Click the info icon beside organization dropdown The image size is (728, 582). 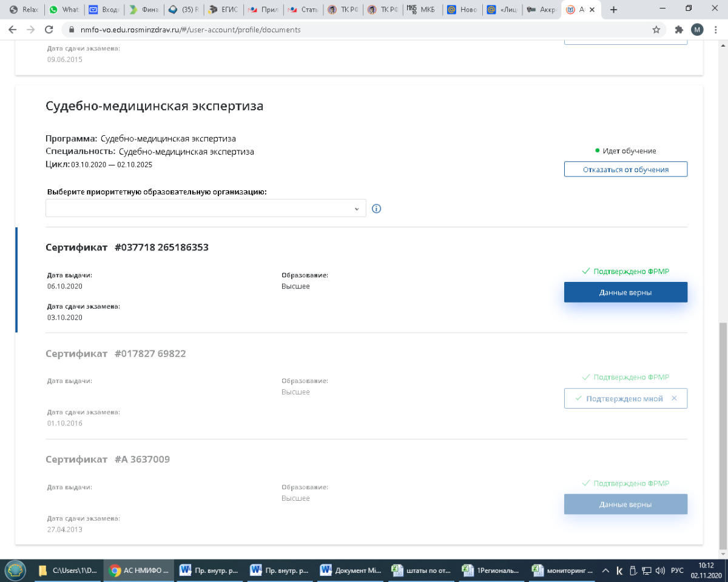(376, 209)
